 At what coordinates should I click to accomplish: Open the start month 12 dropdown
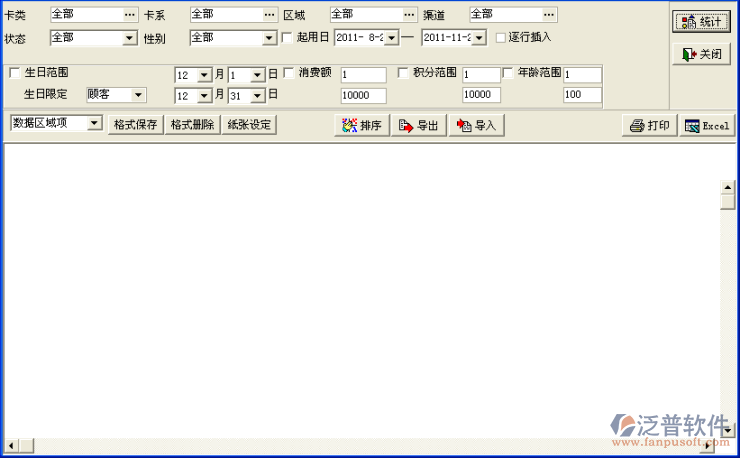tap(204, 75)
